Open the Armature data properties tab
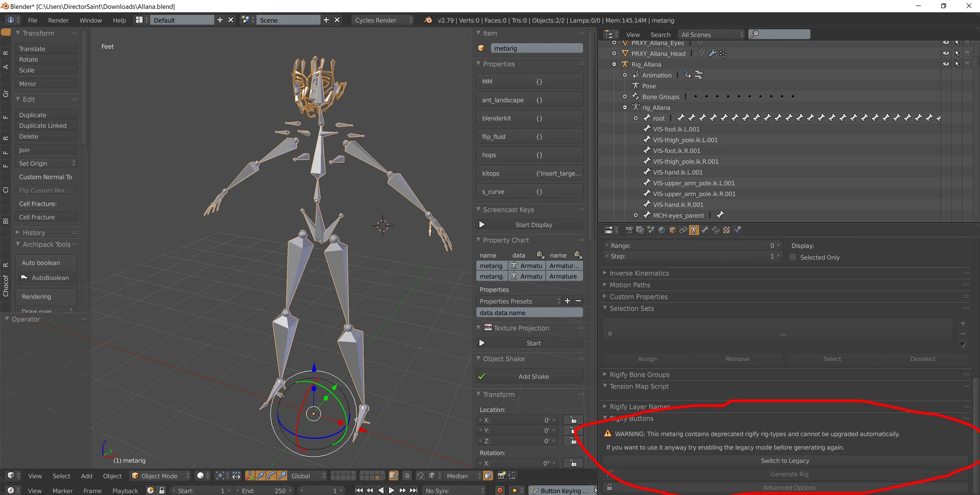Viewport: 980px width, 495px height. 694,230
